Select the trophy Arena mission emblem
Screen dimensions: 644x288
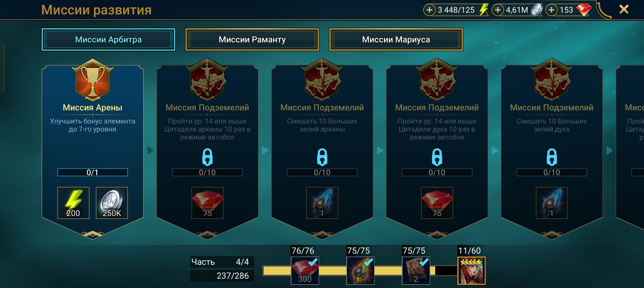click(x=93, y=80)
